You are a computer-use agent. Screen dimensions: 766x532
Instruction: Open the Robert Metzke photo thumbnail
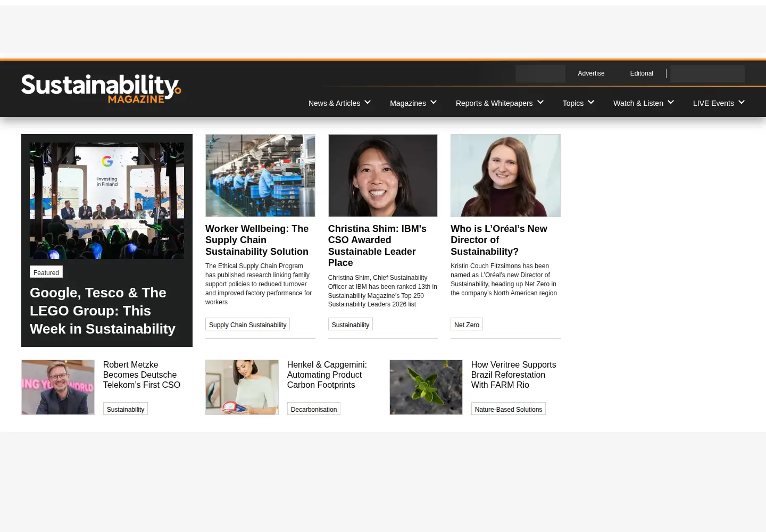tap(58, 387)
